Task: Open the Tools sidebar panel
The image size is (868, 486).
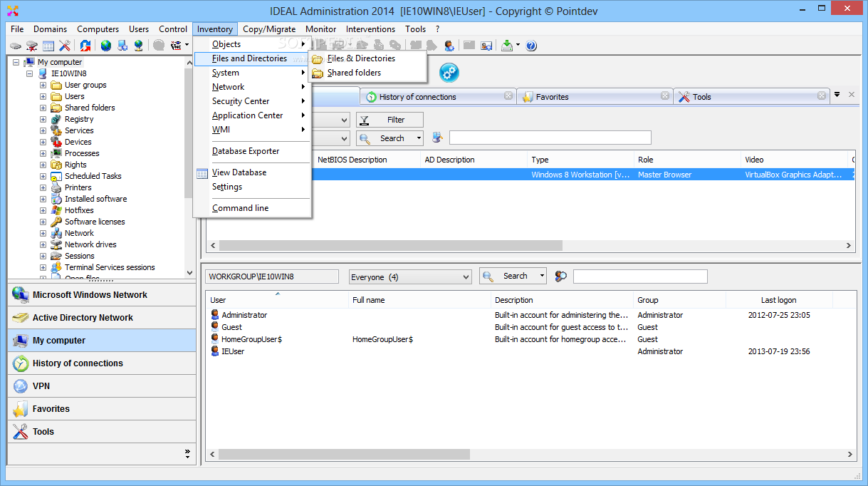Action: coord(102,432)
